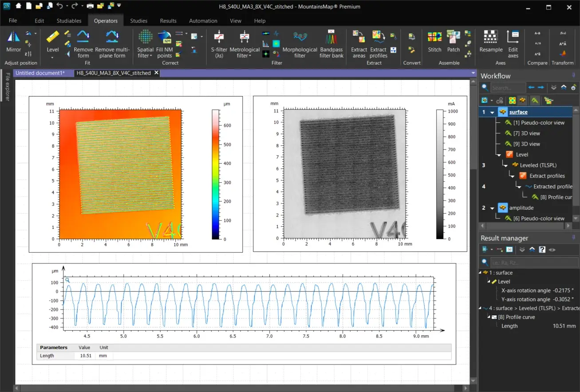Click the Workflow search field
This screenshot has width=580, height=392.
(x=507, y=88)
